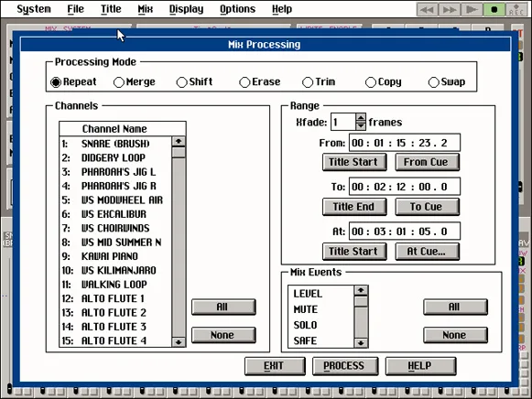Click the From timecode field

(405, 143)
